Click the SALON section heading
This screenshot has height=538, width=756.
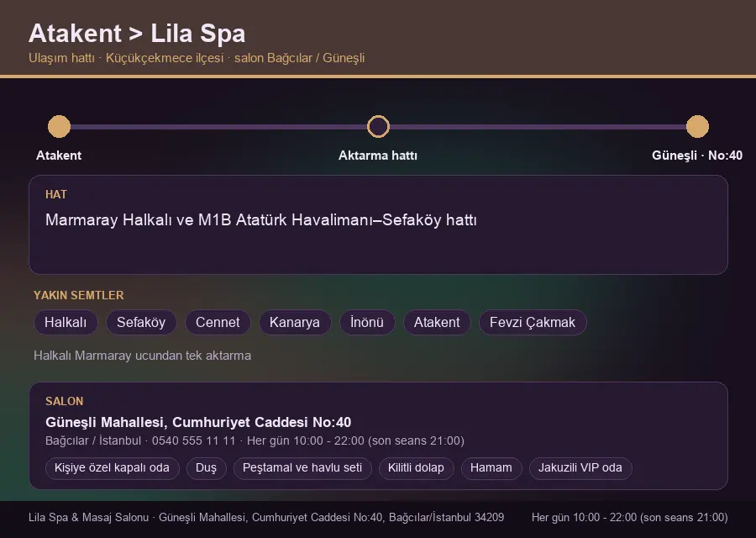(x=64, y=402)
